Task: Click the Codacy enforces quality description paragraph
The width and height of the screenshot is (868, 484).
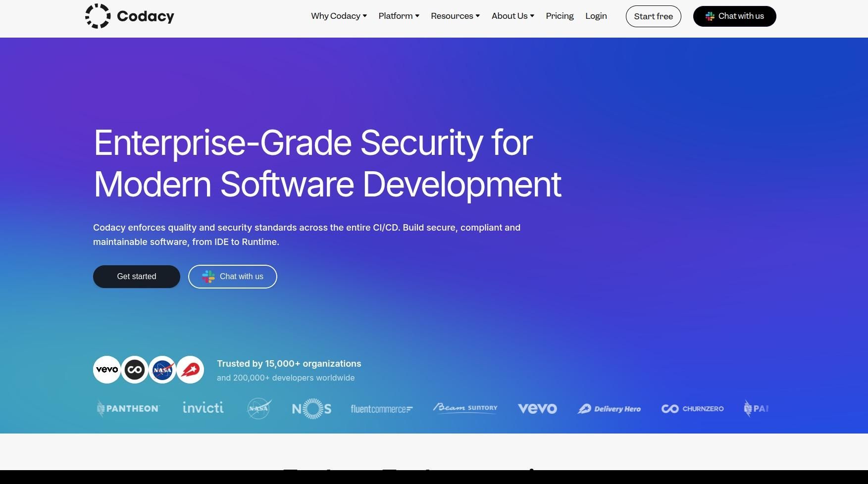Action: pyautogui.click(x=306, y=235)
